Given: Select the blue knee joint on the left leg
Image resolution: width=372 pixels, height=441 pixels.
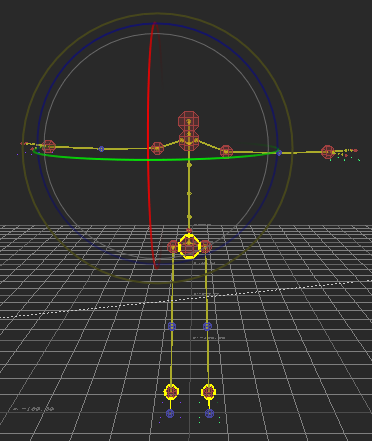Looking at the screenshot, I should 172,327.
